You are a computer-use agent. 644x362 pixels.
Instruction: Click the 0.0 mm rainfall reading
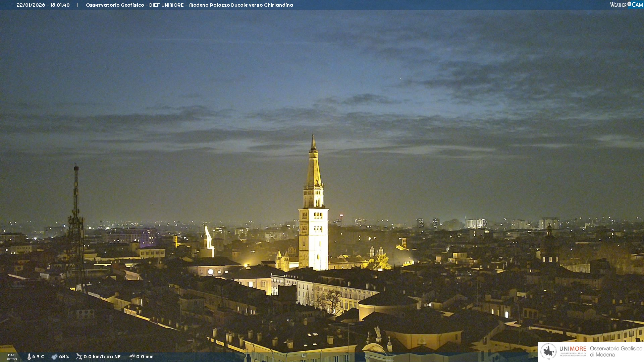[x=145, y=357]
